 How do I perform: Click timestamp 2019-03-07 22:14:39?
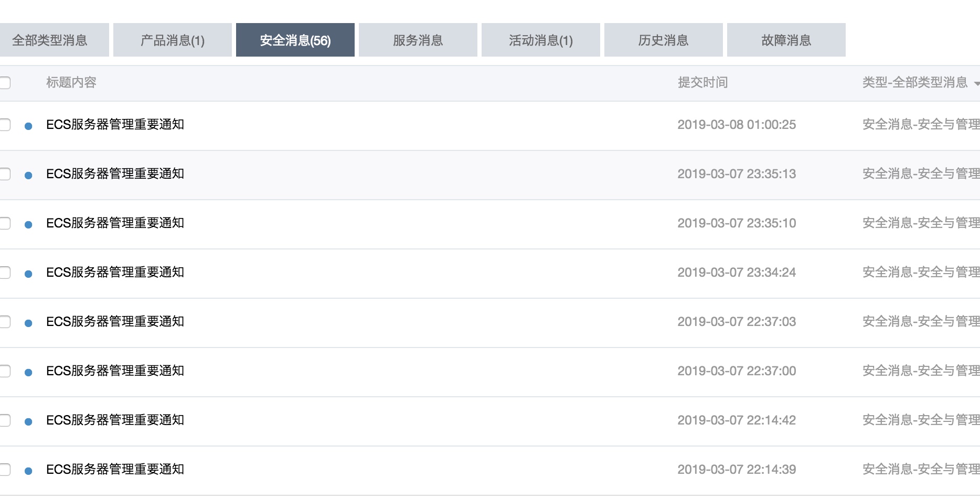coord(737,470)
